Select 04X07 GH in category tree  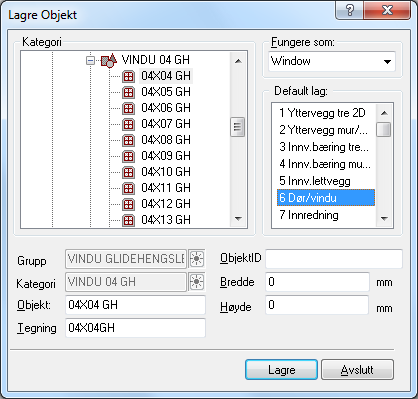166,124
